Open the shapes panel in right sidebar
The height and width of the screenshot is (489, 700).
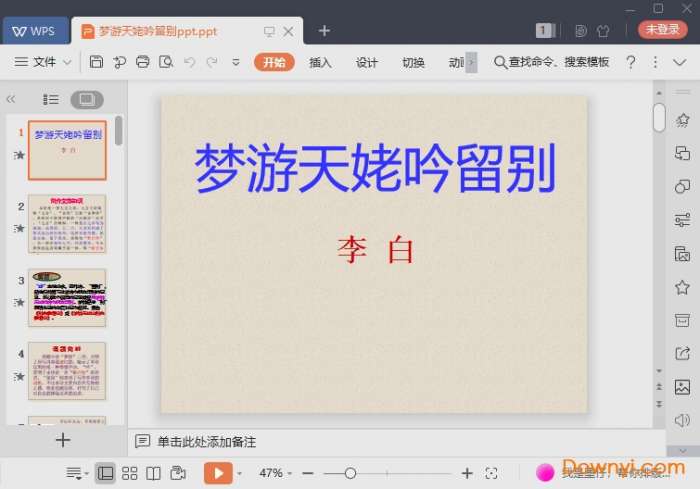[682, 186]
